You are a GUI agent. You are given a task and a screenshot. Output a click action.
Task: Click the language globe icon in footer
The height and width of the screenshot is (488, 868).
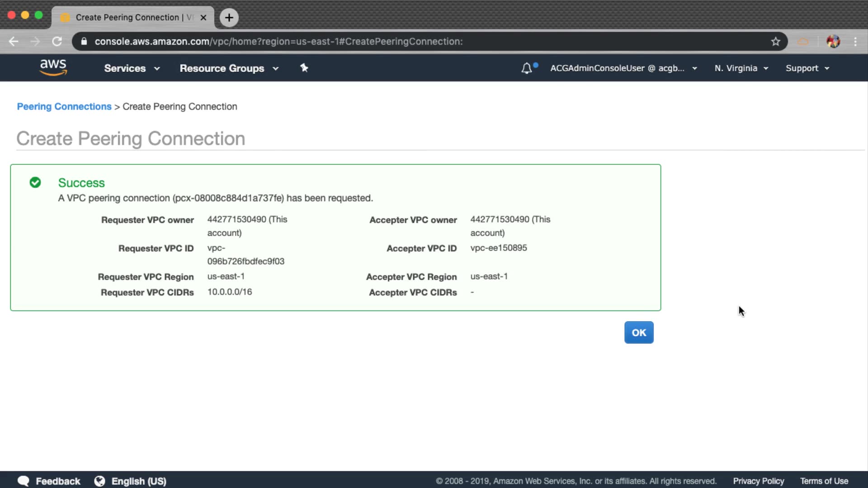[x=99, y=481]
